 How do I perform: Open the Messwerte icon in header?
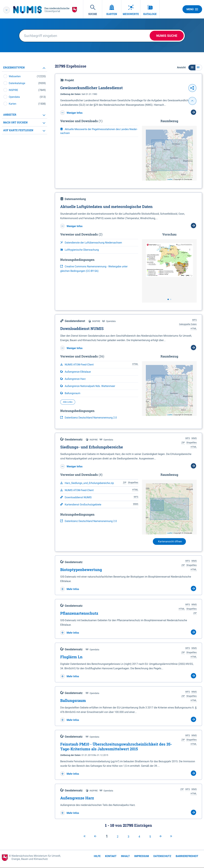pos(131,7)
